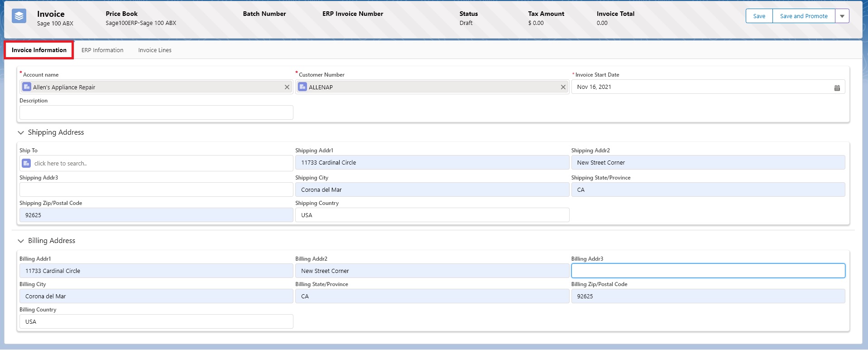868x350 pixels.
Task: Select the Shipping Addr1 field
Action: pos(432,162)
